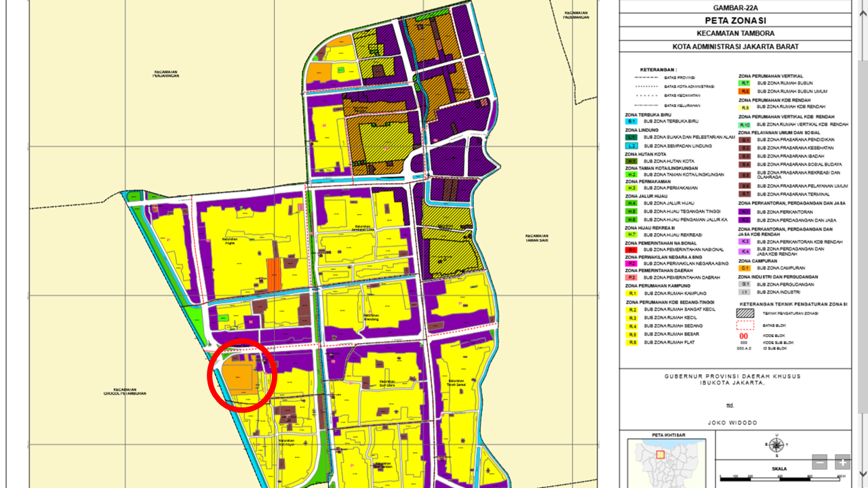Viewport: 868px width, 488px height.
Task: Click 'Kelurahan Jembatan Lima' map label
Action: [x=363, y=226]
